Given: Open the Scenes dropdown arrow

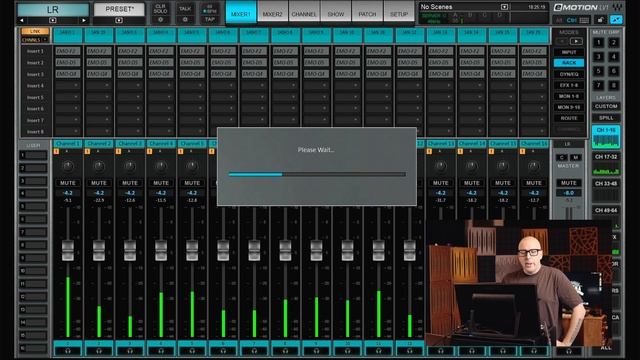Looking at the screenshot, I should click(x=504, y=7).
